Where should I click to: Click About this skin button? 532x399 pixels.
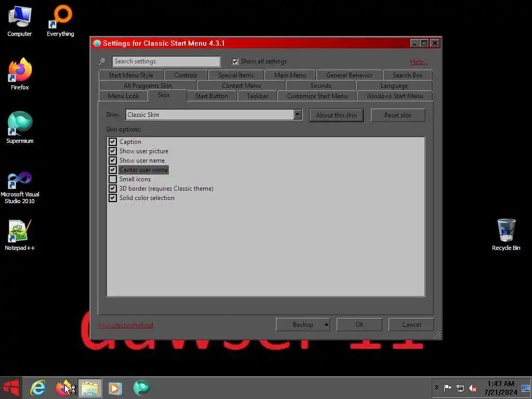pos(336,115)
